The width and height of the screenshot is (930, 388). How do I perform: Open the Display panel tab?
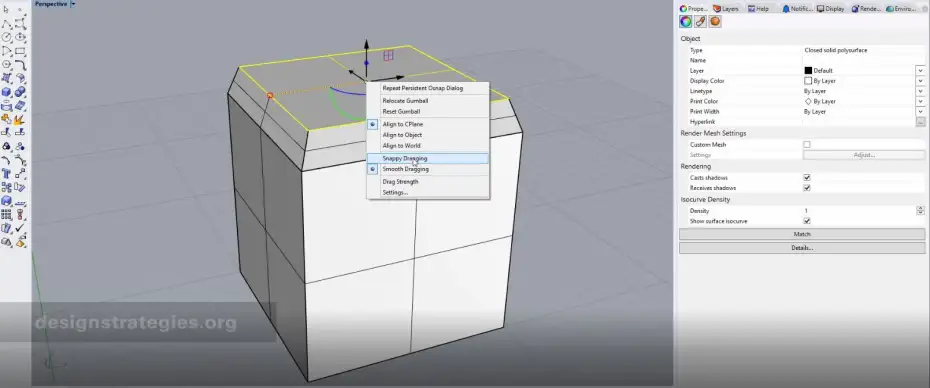831,9
